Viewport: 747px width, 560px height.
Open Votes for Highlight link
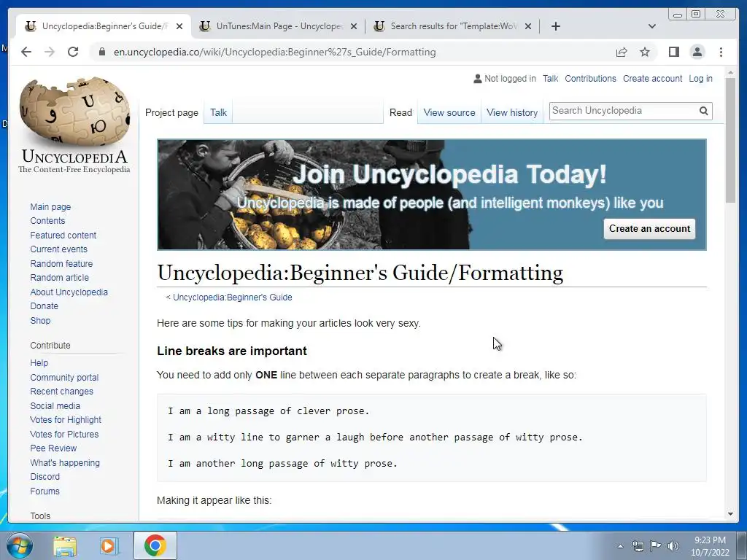coord(66,420)
